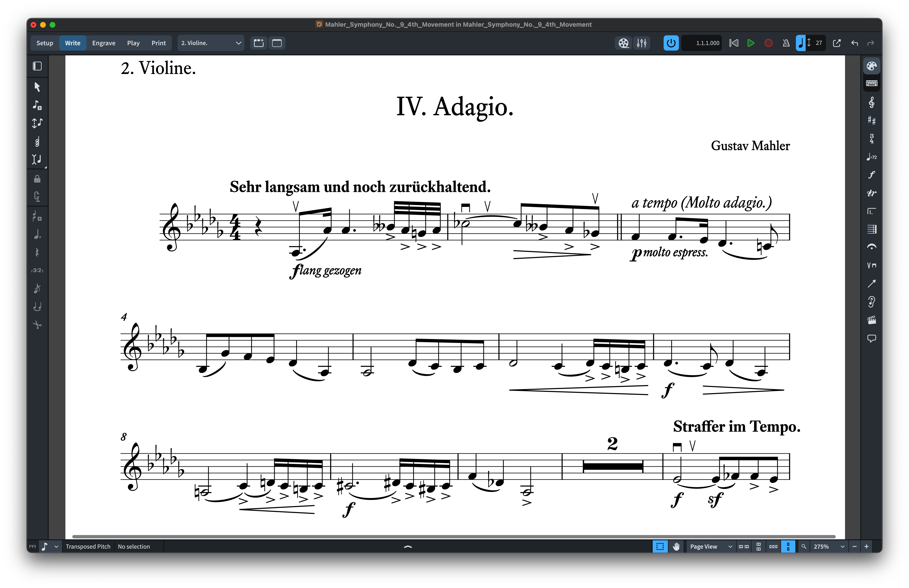Open the Video clapperboard panel
Screen dimensions: 909x588
[871, 320]
